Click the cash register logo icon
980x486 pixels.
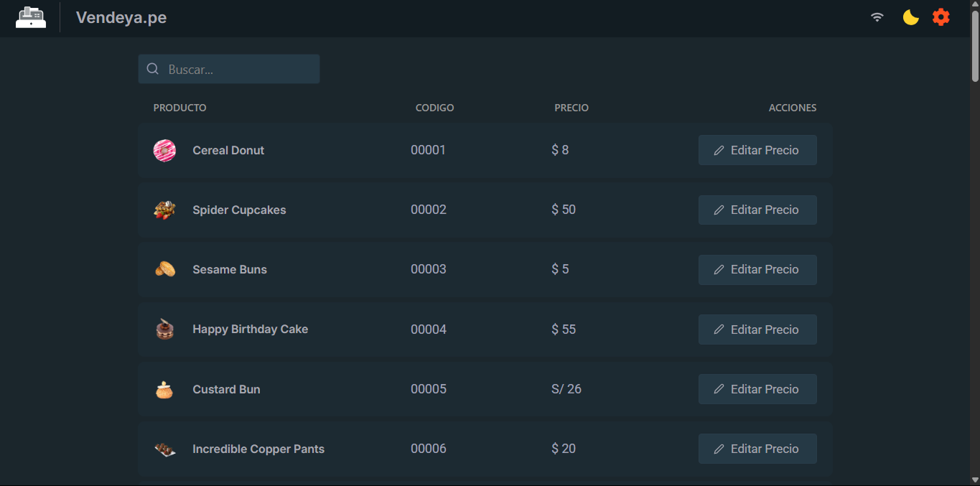pos(31,17)
